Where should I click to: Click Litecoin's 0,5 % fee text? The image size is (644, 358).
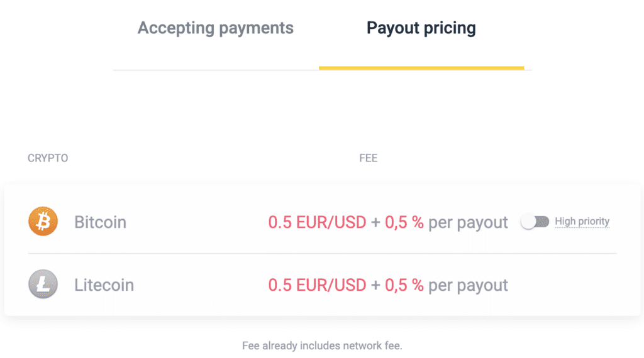pyautogui.click(x=404, y=285)
